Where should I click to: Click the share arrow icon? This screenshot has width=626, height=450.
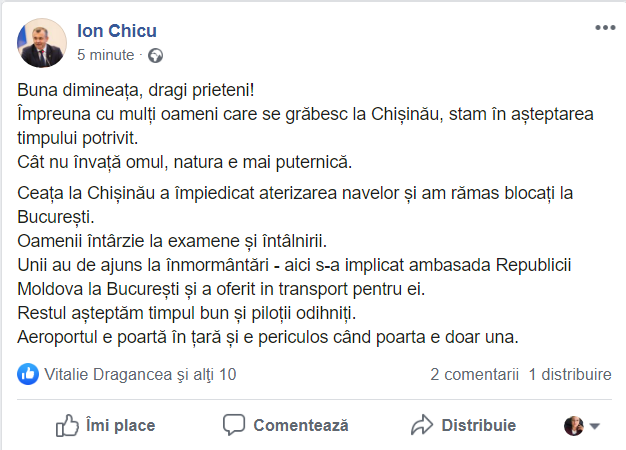422,425
